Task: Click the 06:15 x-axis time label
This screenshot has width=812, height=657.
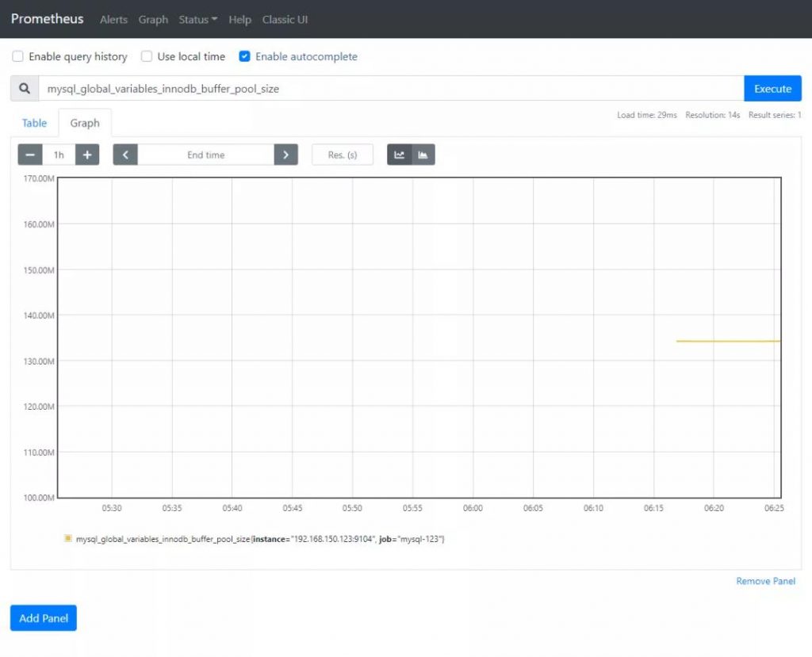Action: coord(653,509)
